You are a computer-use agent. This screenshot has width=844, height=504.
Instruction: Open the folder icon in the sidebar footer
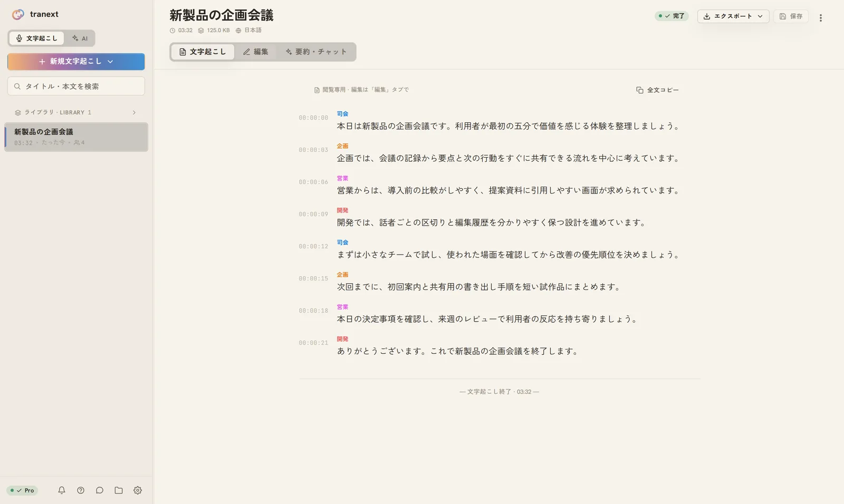tap(119, 490)
